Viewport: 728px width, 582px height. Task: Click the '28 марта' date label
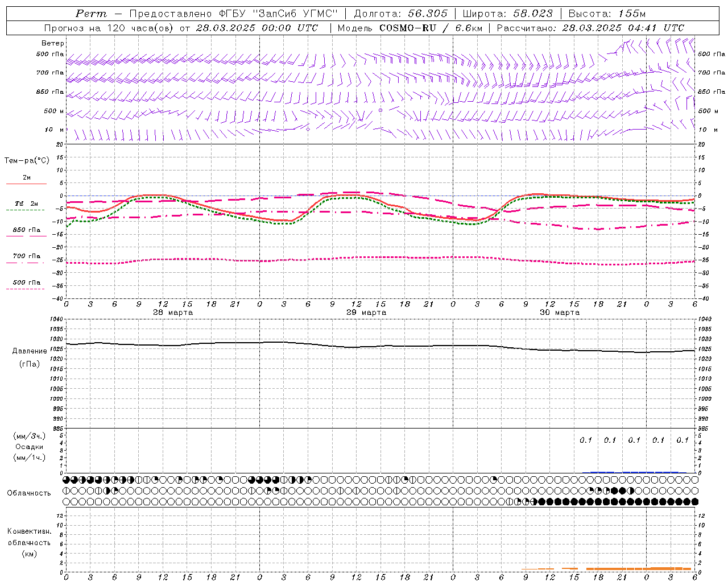173,313
